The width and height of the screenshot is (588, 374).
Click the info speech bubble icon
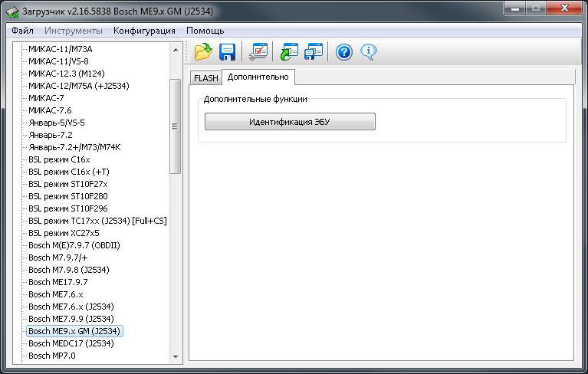coord(368,52)
